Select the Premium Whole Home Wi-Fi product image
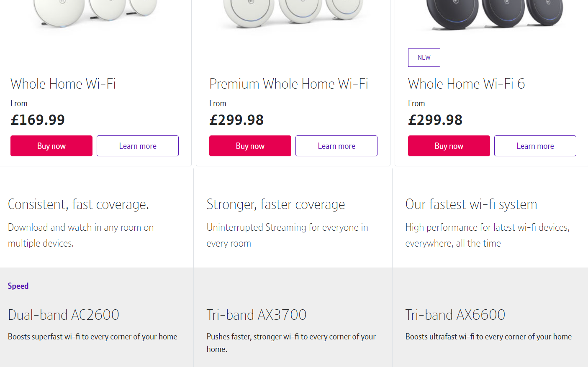The width and height of the screenshot is (588, 367). 293,13
